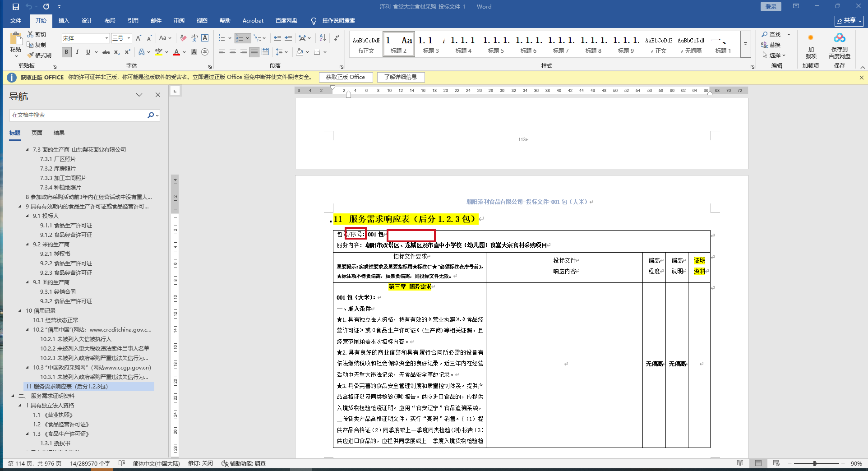Switch to the 页面 tab in navigation pane
This screenshot has height=471, width=868.
pyautogui.click(x=37, y=133)
